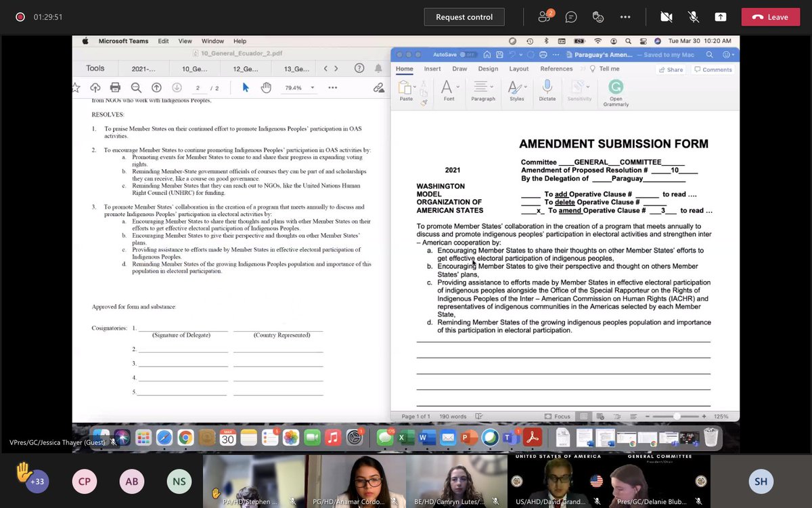Viewport: 812px width, 508px height.
Task: Click the 125% zoom level in Word
Action: coord(721,417)
